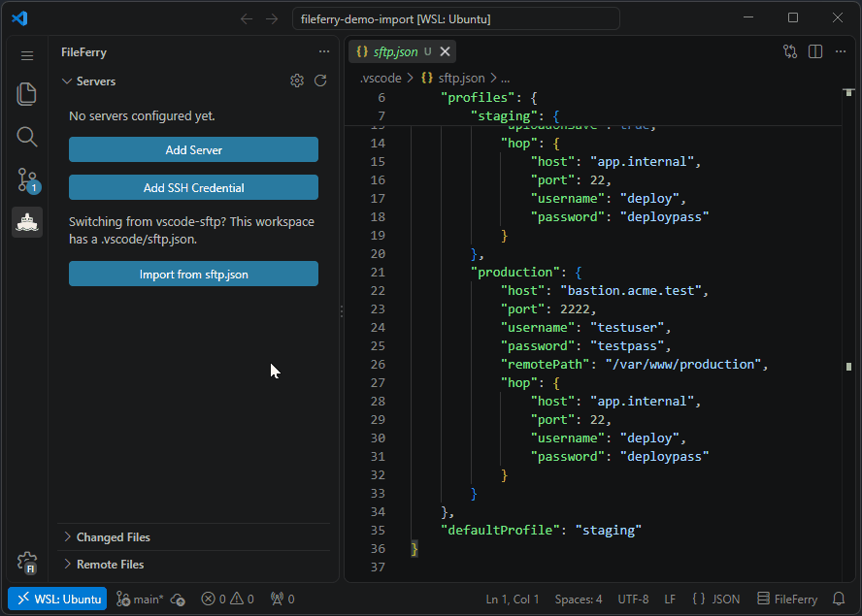Split the editor to the right
The height and width of the screenshot is (616, 862).
coord(815,51)
